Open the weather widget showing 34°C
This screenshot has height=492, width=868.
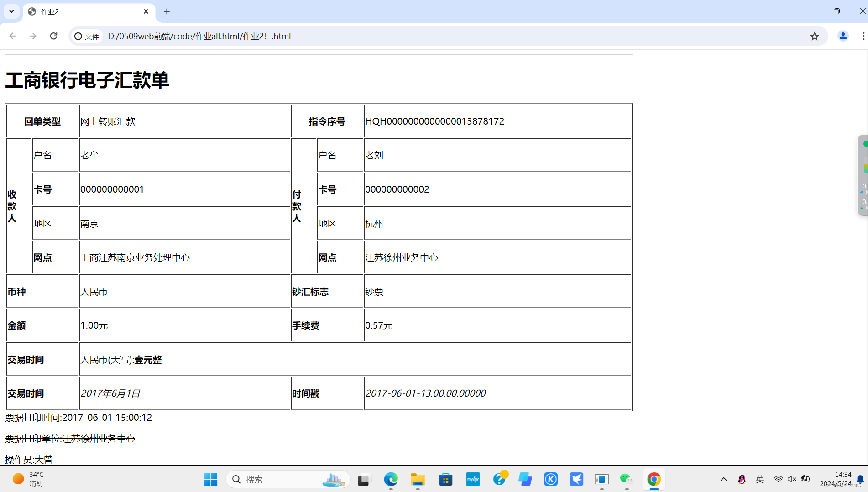(x=28, y=479)
